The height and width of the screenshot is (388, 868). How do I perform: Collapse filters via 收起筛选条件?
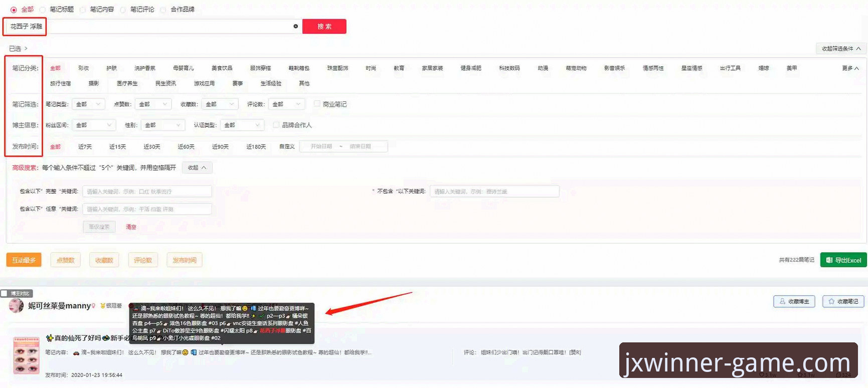pos(841,49)
